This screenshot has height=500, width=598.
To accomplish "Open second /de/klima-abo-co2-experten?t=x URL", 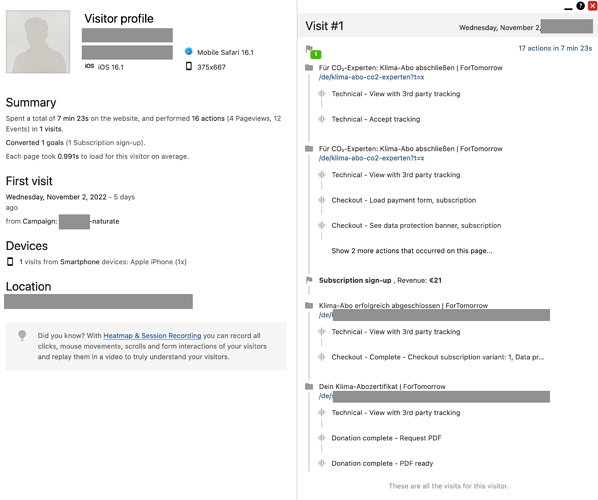I will point(371,158).
